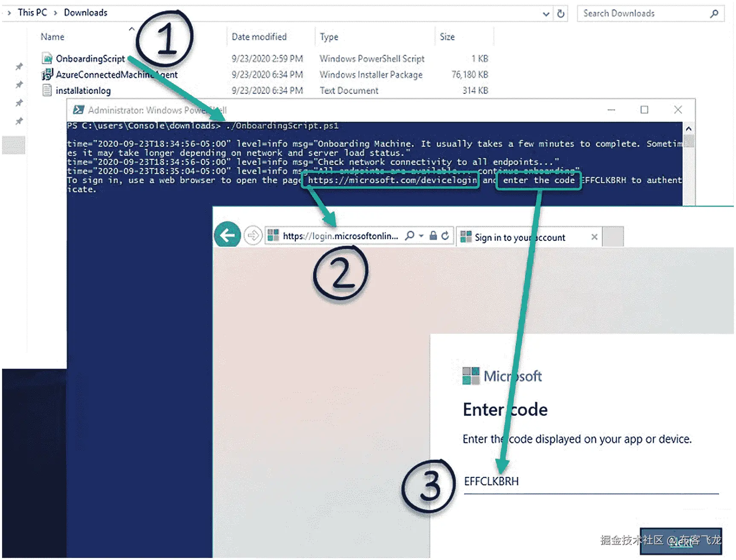Click the 1 KB size cell
736x560 pixels.
480,58
